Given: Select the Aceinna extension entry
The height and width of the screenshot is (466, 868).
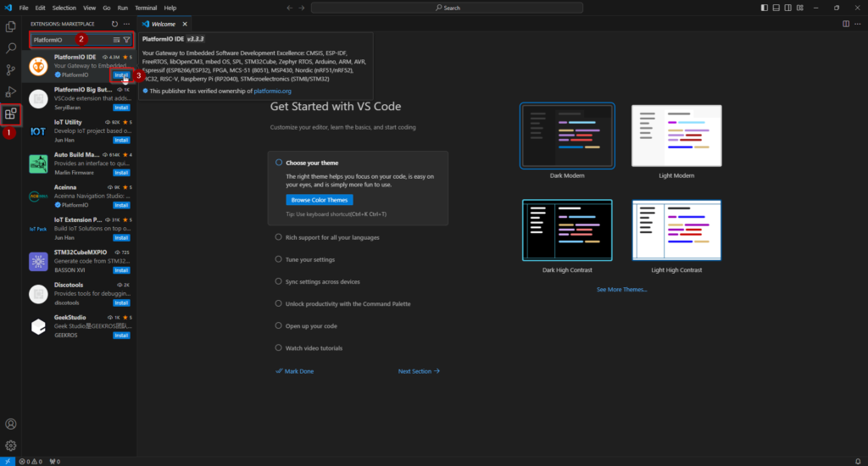Looking at the screenshot, I should pyautogui.click(x=80, y=197).
